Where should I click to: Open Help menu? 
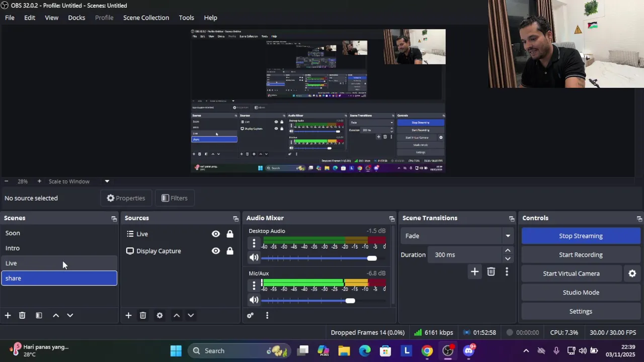tap(210, 18)
